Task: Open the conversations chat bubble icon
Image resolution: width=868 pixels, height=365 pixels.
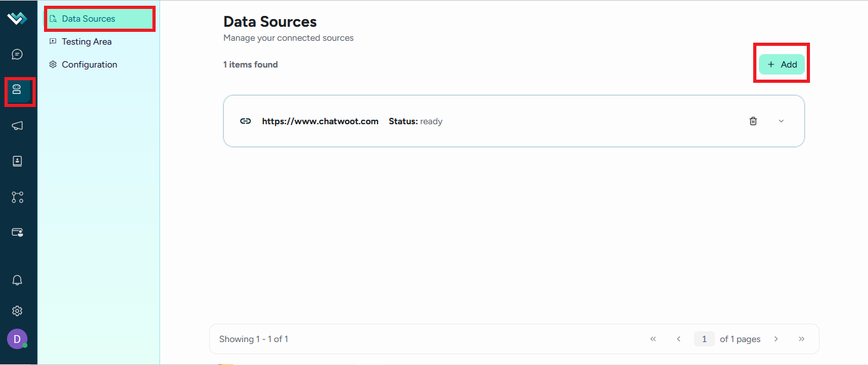Action: pos(17,54)
